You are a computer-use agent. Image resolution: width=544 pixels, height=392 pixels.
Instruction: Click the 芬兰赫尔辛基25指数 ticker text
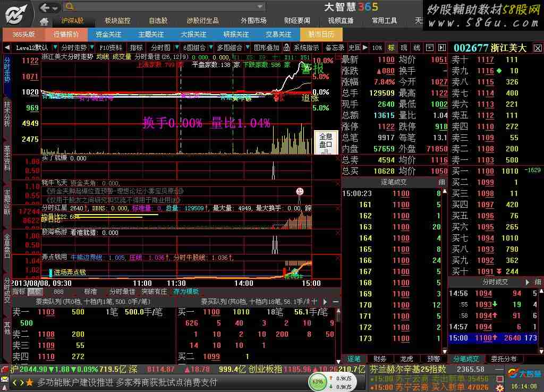coord(407,370)
